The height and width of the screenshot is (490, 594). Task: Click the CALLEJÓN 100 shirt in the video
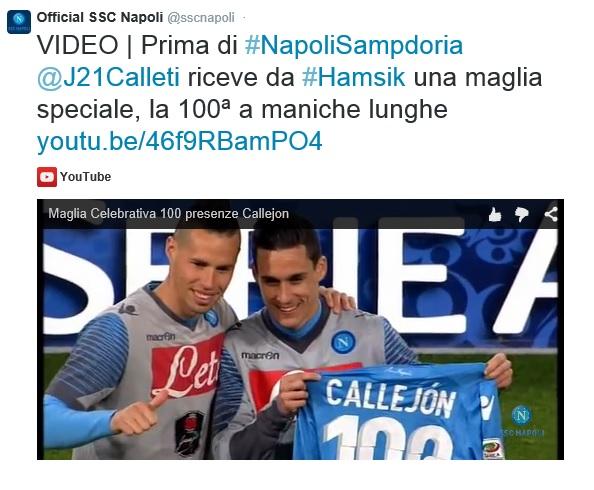(x=396, y=412)
